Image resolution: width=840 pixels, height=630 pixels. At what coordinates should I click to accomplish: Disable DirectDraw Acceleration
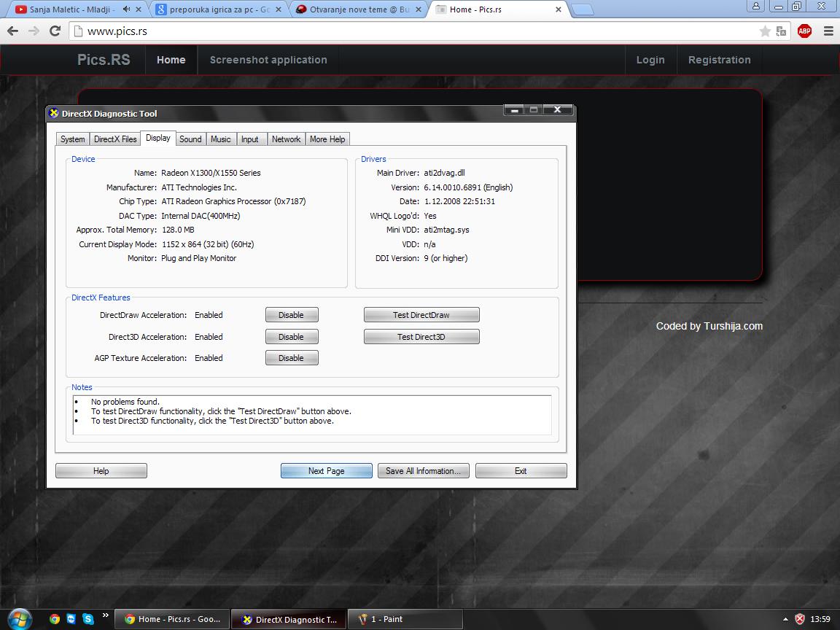(x=291, y=315)
